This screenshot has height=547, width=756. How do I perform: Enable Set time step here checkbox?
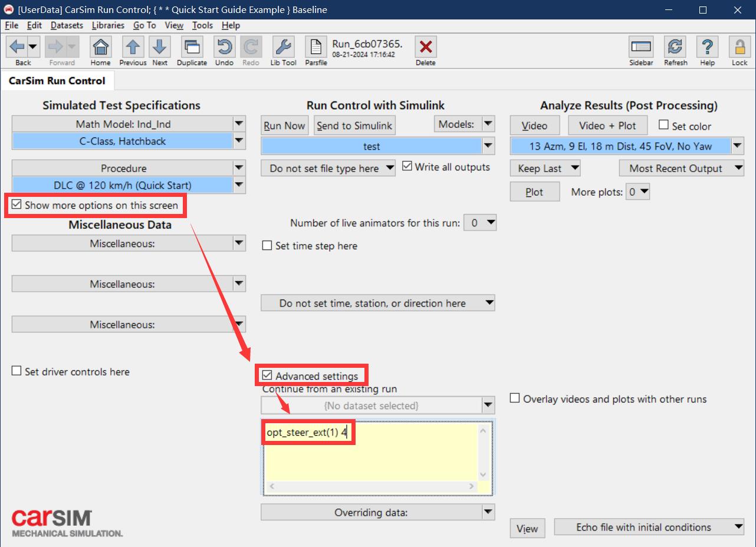point(267,245)
